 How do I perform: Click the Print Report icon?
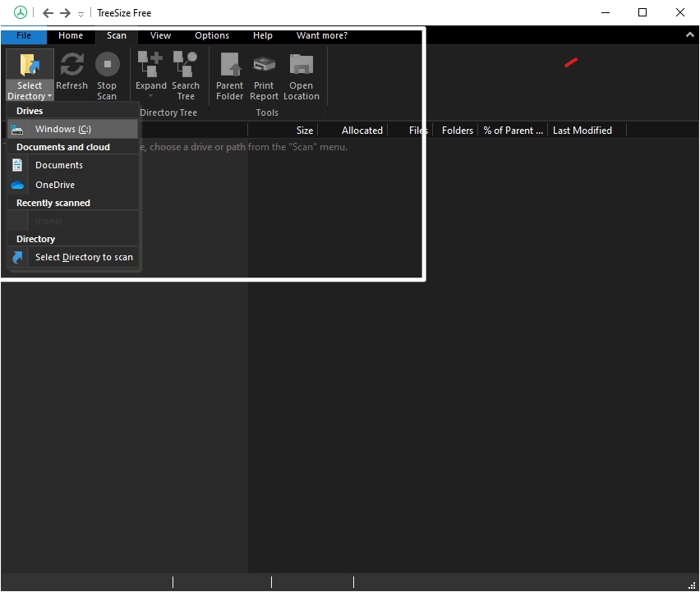click(x=264, y=64)
